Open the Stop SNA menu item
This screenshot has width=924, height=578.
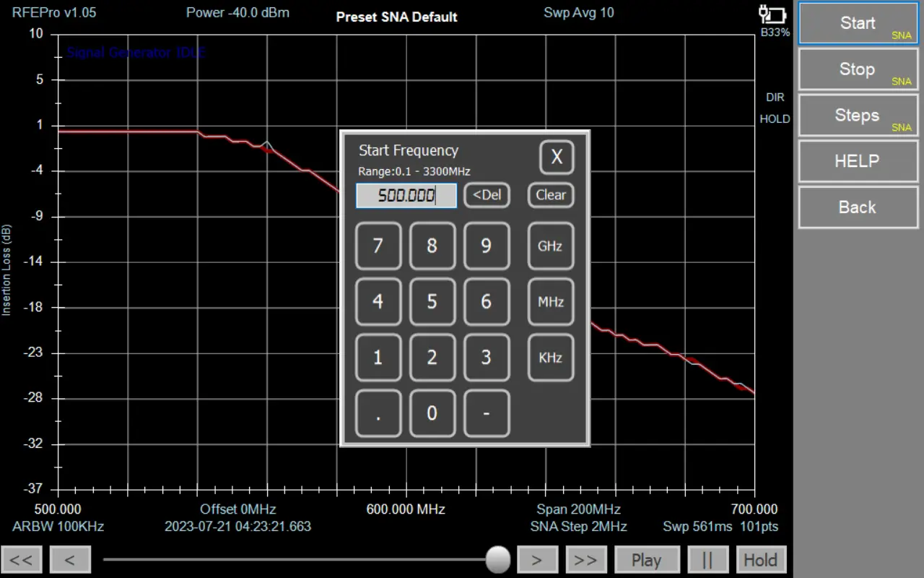pyautogui.click(x=858, y=70)
